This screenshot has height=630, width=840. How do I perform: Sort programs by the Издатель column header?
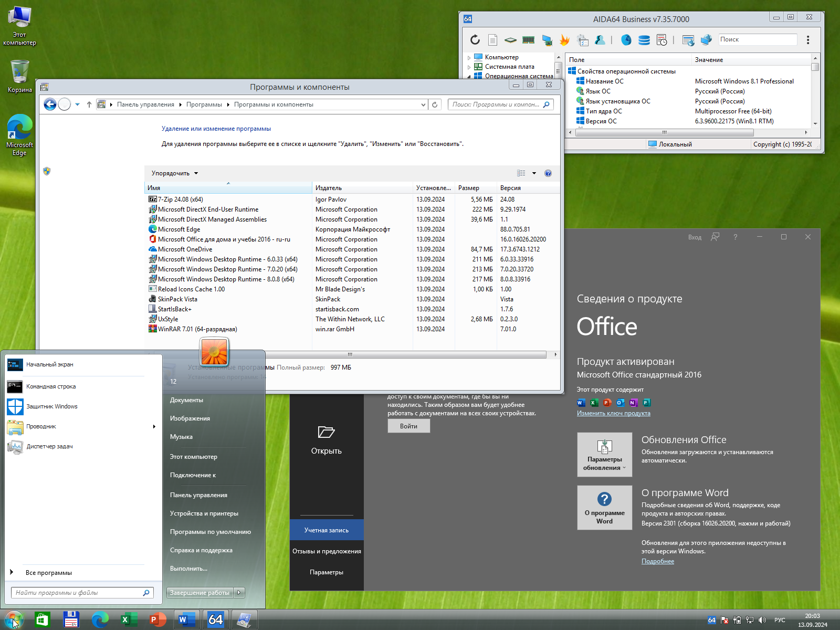coord(362,188)
